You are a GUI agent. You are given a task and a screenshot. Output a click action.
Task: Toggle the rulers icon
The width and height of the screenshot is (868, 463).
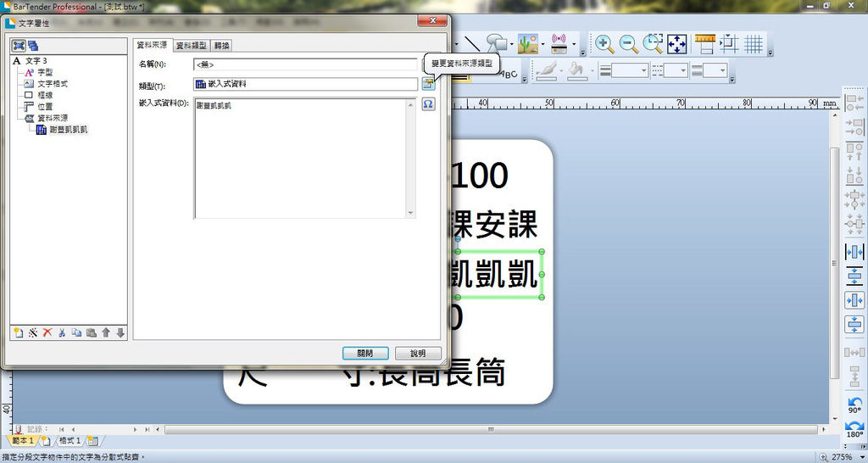pyautogui.click(x=705, y=44)
